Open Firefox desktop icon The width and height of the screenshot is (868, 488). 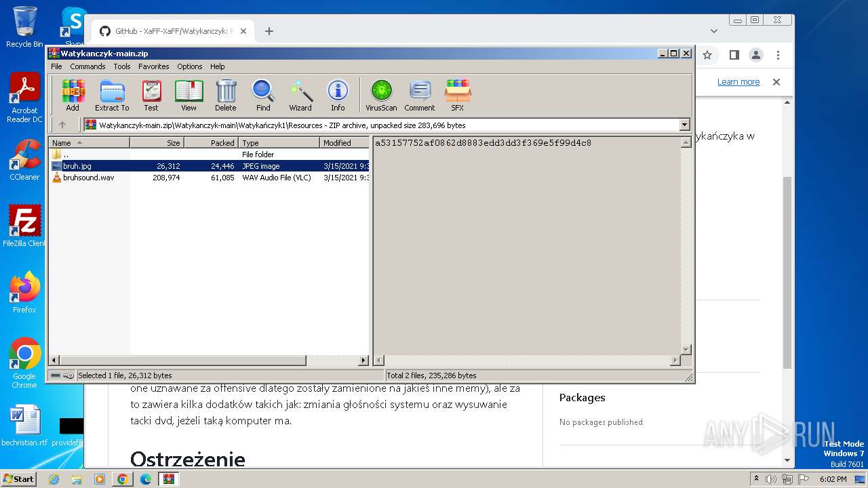click(x=24, y=293)
